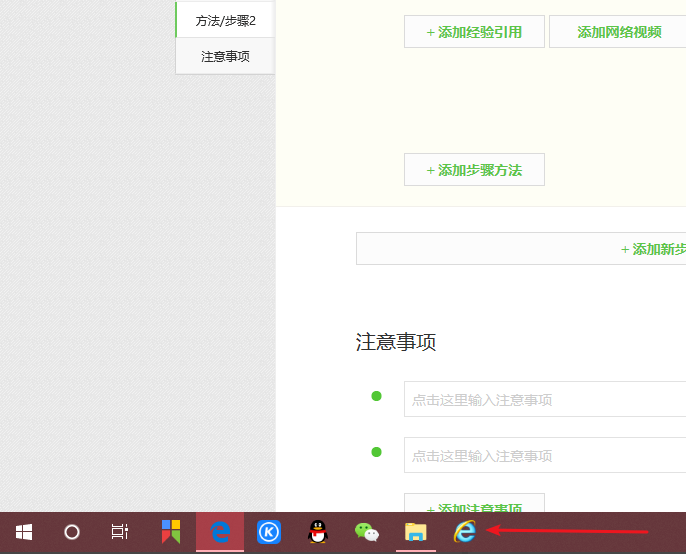The image size is (686, 554).
Task: Focus the first 注意事项 input field
Action: click(x=545, y=400)
